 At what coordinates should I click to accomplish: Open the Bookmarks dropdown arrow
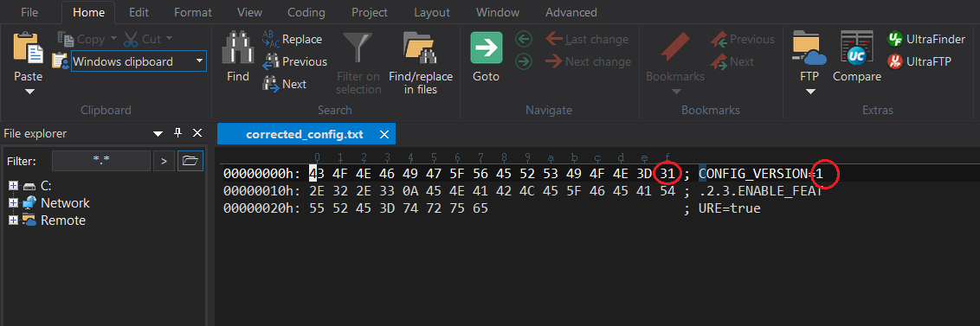(x=675, y=92)
